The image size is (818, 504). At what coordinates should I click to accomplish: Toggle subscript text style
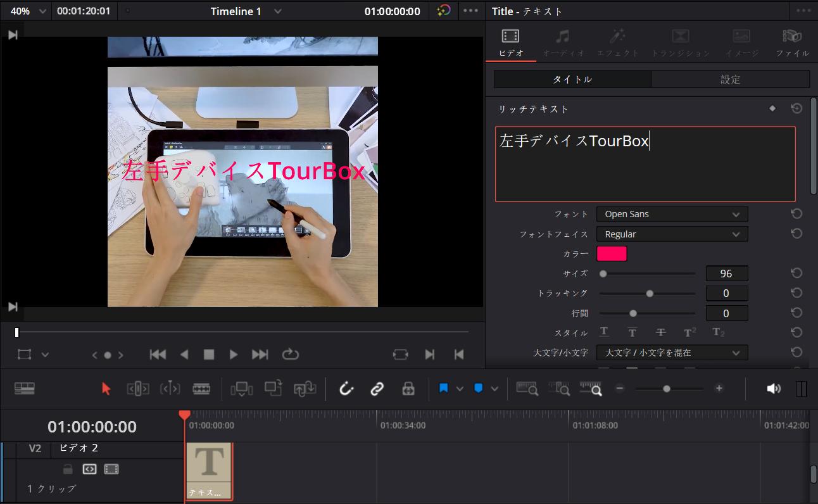pyautogui.click(x=719, y=332)
